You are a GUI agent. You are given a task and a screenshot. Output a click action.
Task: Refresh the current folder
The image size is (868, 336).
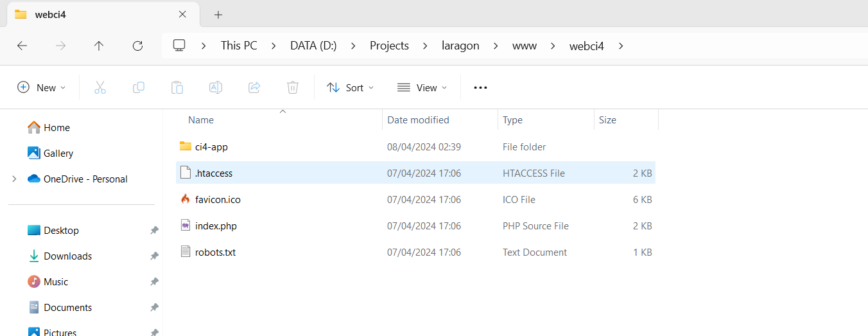tap(137, 46)
